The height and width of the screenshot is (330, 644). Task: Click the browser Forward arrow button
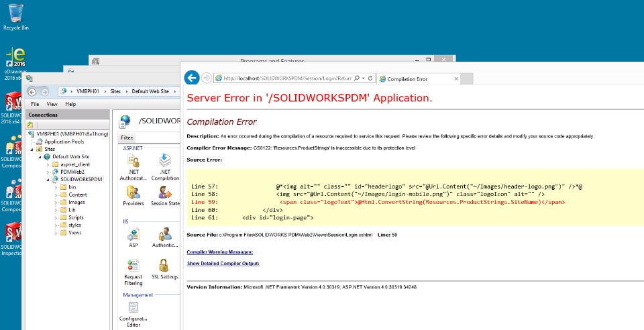207,78
